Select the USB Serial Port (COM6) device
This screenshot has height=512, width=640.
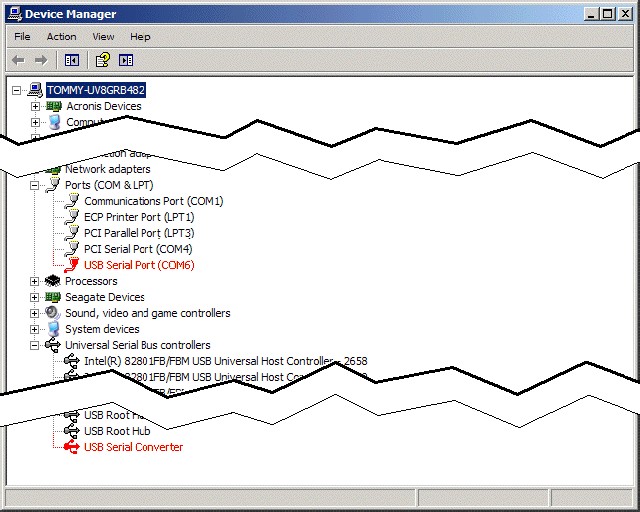tap(139, 265)
